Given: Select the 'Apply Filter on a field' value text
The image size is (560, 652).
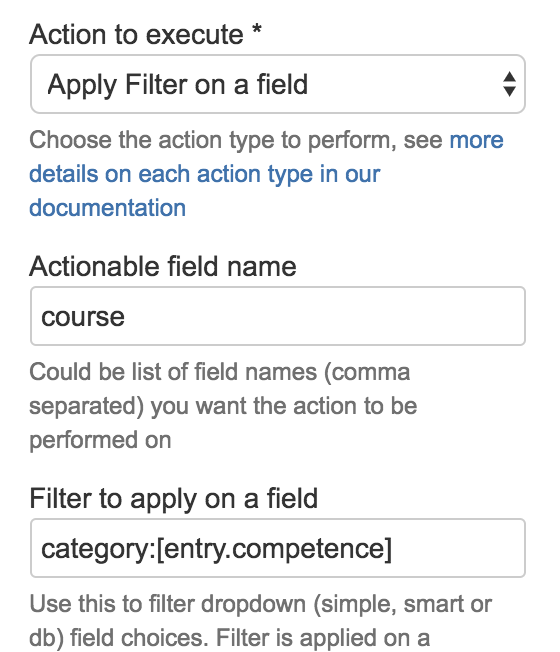Looking at the screenshot, I should (x=178, y=85).
